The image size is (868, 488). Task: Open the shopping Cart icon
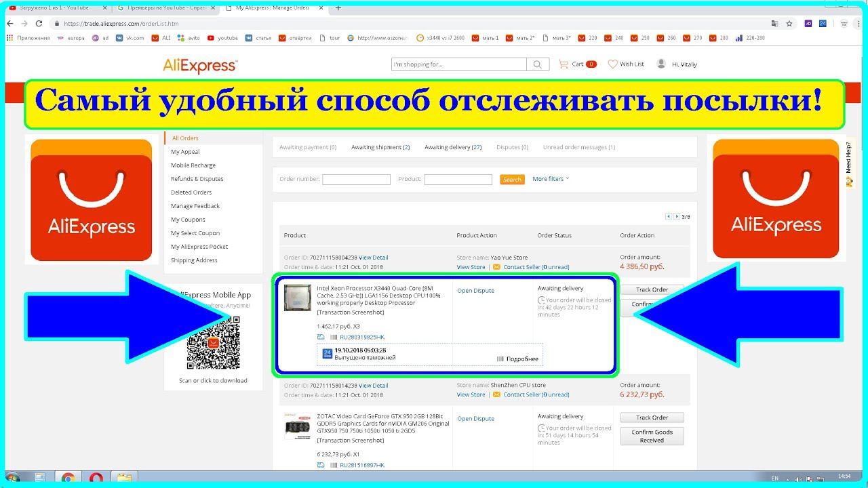click(564, 64)
